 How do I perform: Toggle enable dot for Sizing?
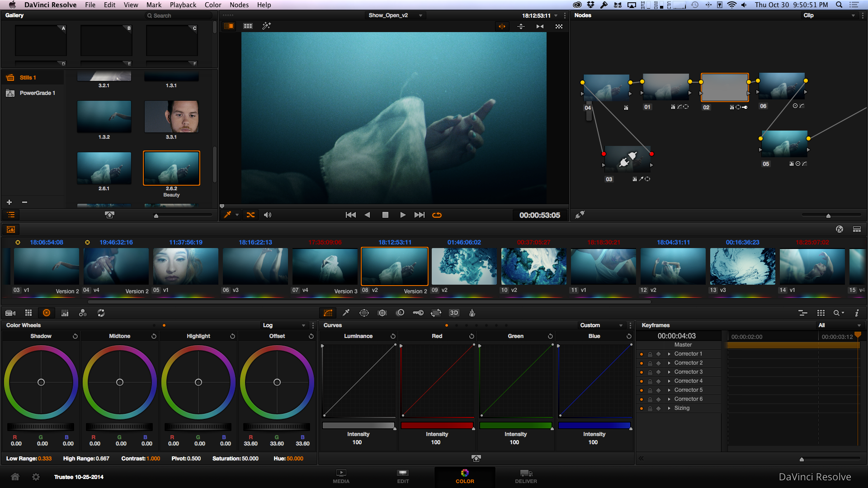point(642,408)
